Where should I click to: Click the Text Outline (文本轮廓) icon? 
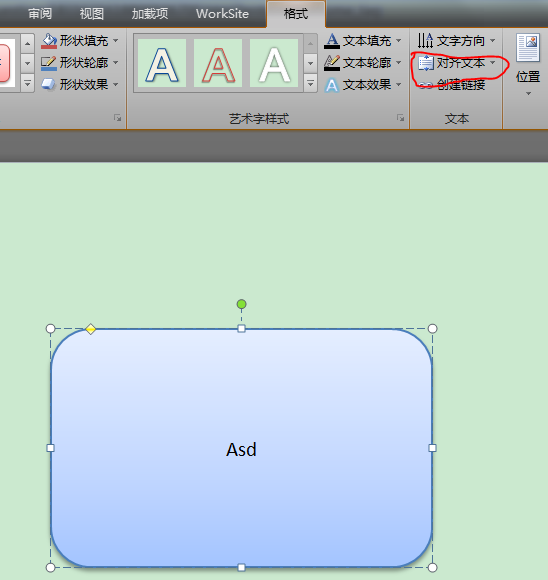click(x=332, y=63)
